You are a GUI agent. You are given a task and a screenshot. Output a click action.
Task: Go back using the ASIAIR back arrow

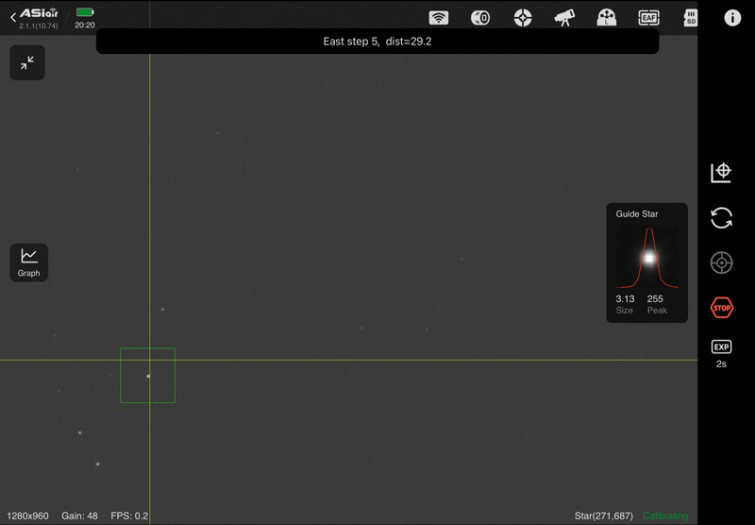(13, 18)
